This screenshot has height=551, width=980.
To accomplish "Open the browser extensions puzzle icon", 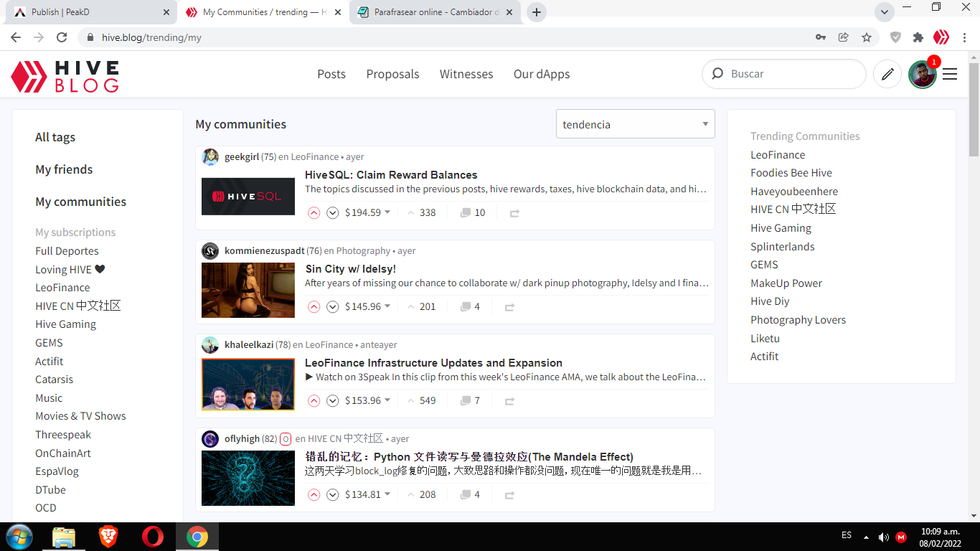I will 918,37.
